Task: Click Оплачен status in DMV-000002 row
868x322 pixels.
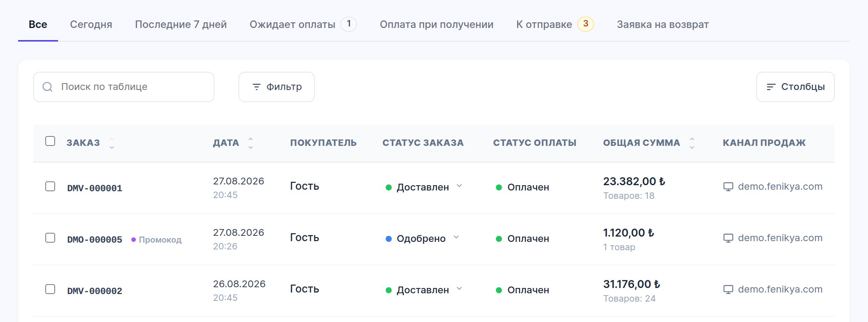Action: click(522, 290)
